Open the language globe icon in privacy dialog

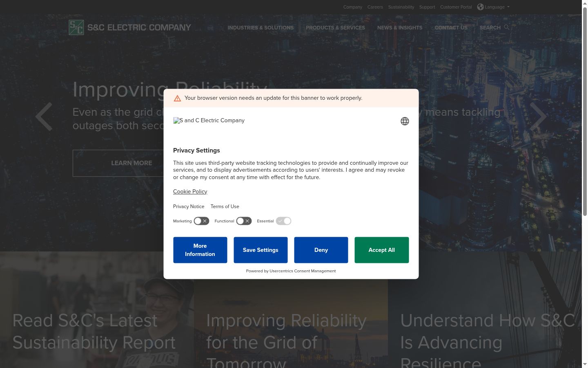point(405,121)
